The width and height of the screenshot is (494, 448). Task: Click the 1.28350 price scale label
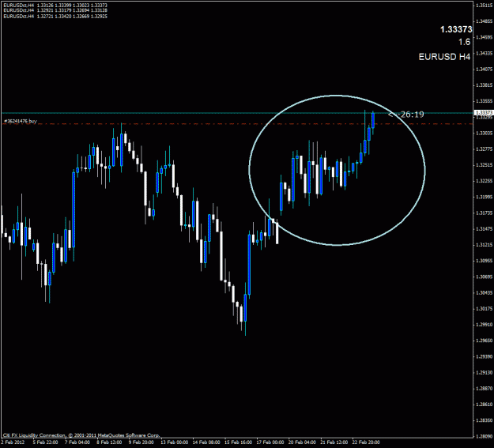point(485,420)
